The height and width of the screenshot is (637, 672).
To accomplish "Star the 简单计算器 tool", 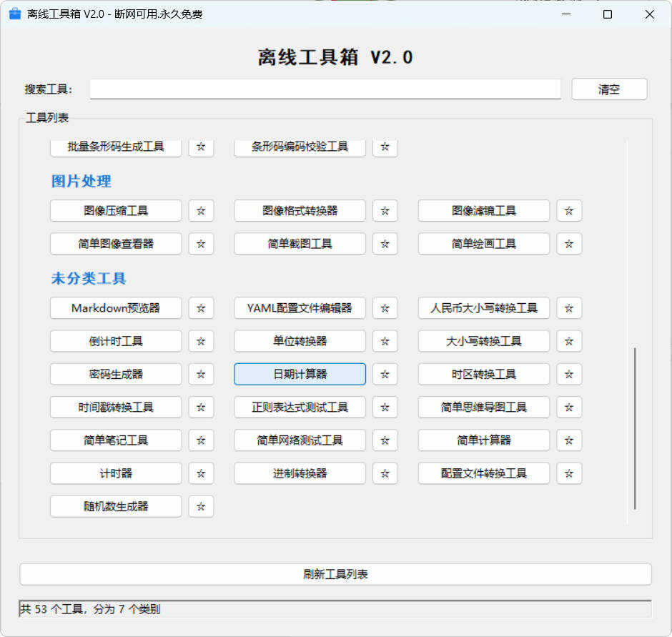I will coord(568,440).
